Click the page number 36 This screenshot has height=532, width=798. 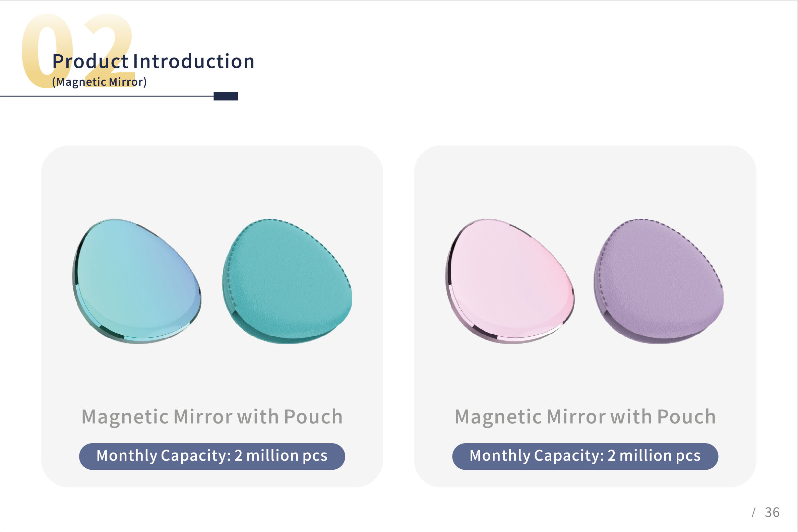(772, 512)
